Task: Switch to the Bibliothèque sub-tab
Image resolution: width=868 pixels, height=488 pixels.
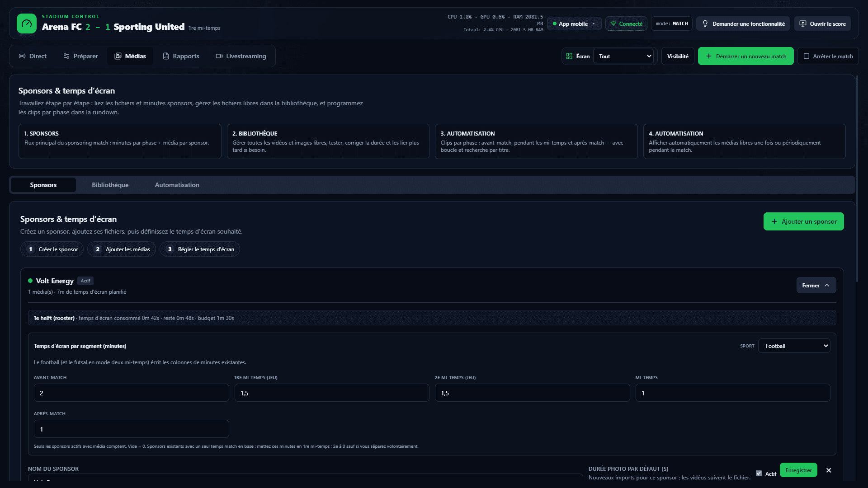Action: 110,185
